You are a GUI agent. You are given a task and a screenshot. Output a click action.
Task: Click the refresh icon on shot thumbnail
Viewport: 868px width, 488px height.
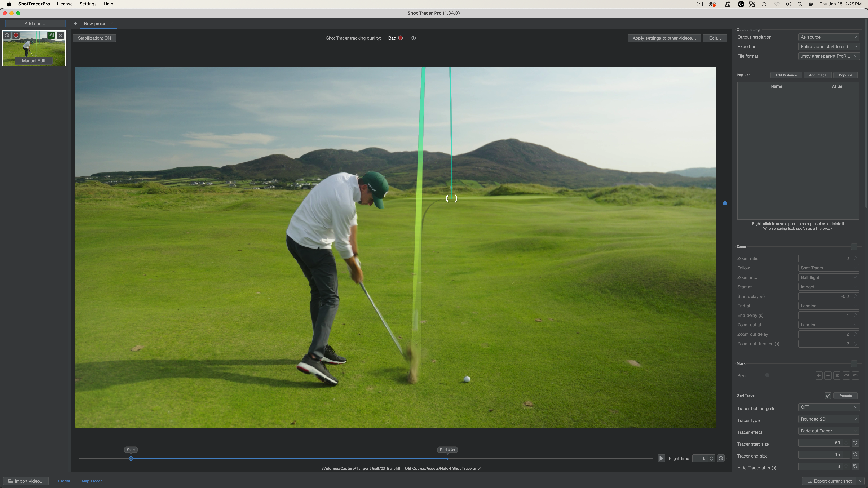point(7,35)
